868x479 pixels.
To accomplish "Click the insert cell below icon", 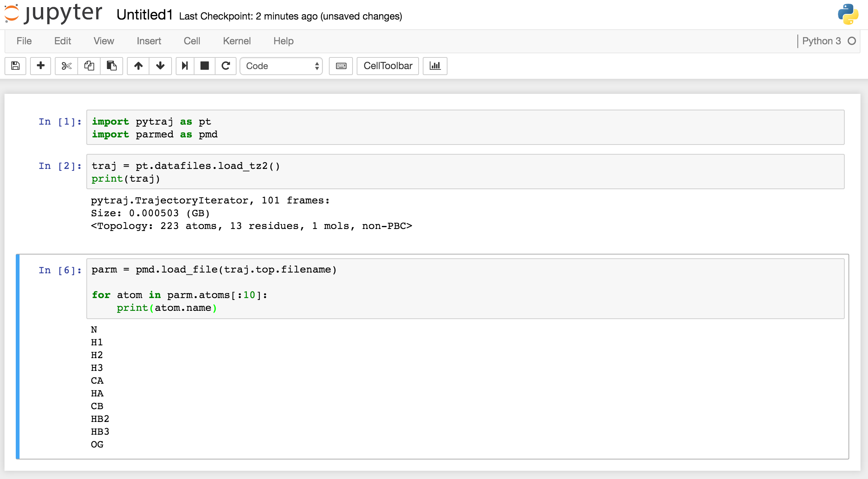I will point(39,65).
